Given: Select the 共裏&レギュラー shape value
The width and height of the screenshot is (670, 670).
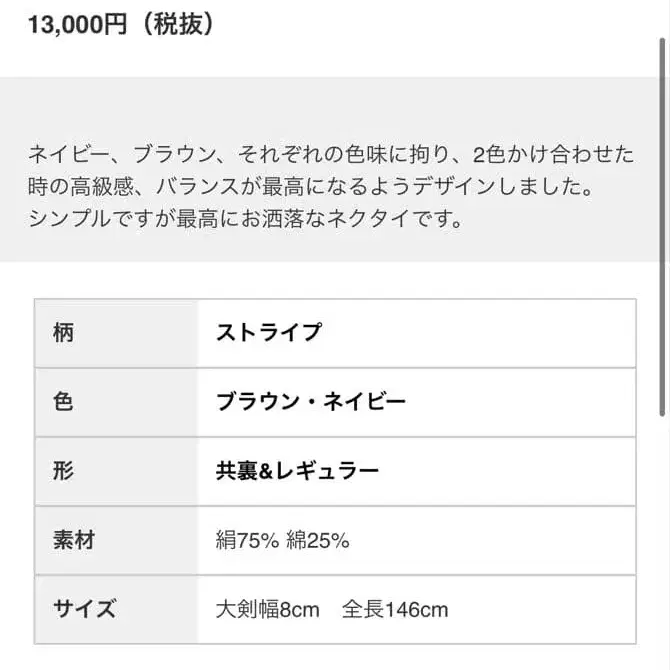Looking at the screenshot, I should click(x=297, y=470).
